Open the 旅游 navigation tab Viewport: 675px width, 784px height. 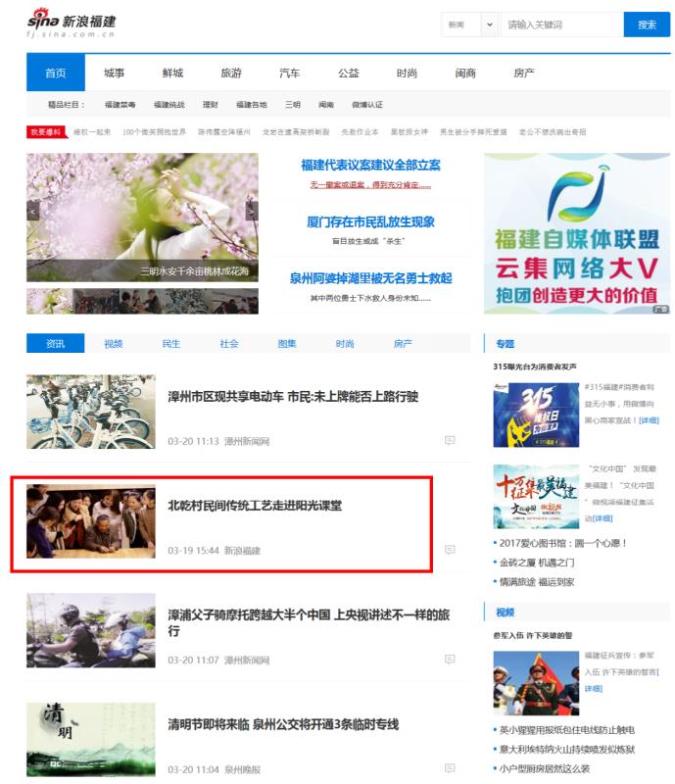(x=231, y=73)
